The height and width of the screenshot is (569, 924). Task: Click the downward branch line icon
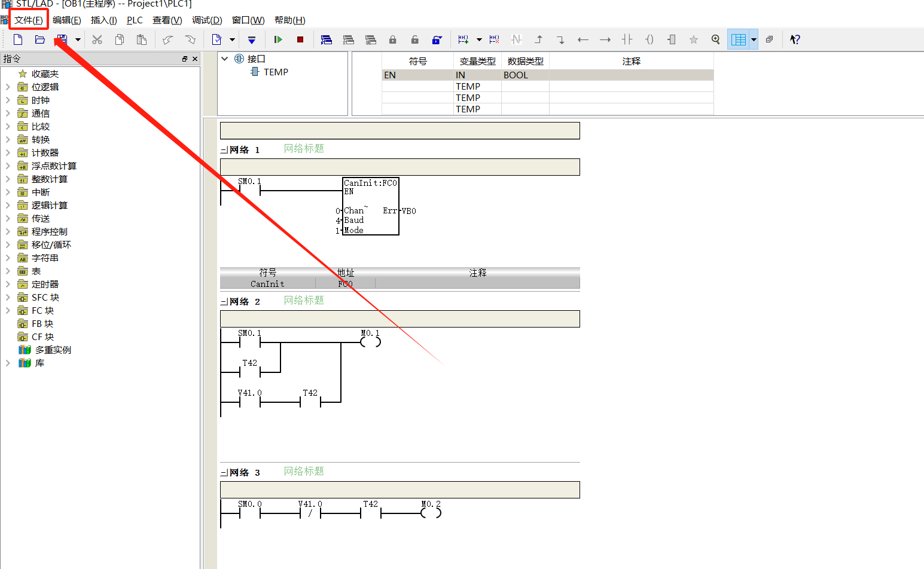tap(560, 39)
